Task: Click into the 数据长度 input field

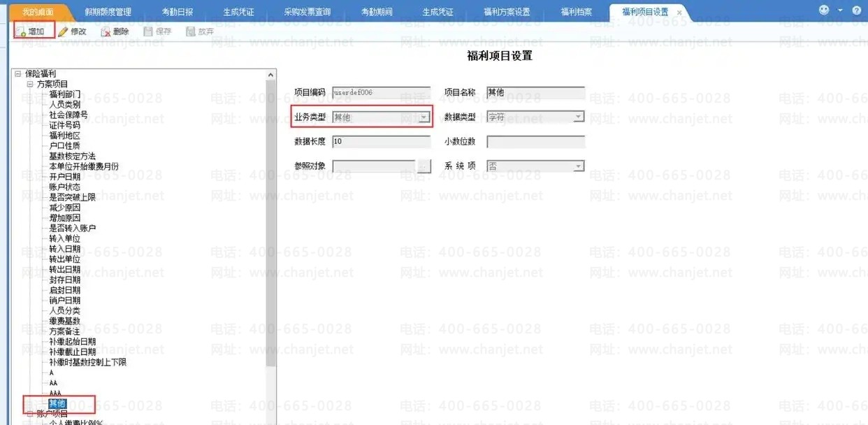Action: (x=381, y=142)
